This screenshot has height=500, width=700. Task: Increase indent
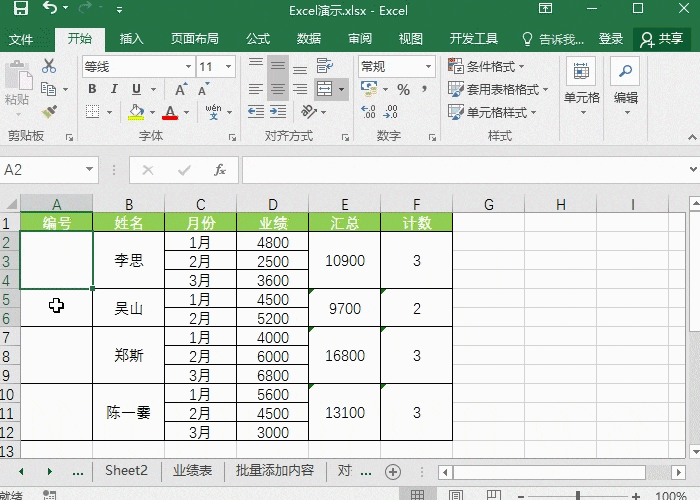pos(278,112)
